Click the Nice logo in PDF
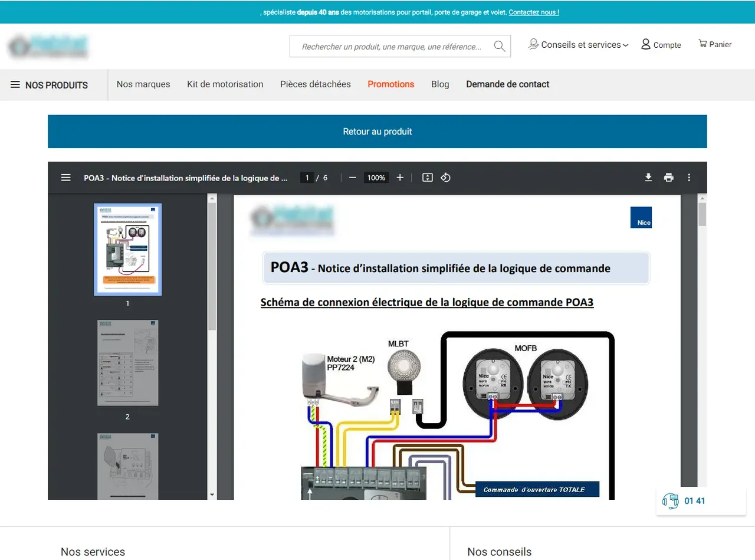The image size is (755, 560). point(641,217)
